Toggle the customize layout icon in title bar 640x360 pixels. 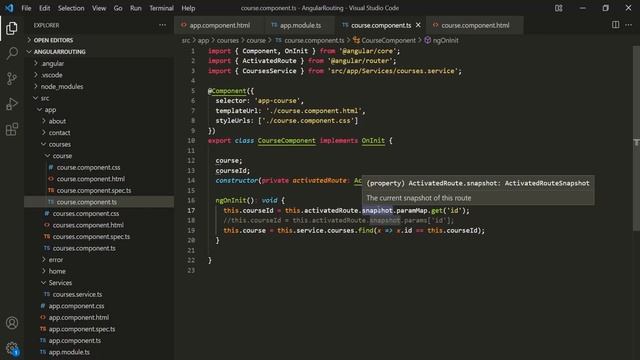pos(559,8)
